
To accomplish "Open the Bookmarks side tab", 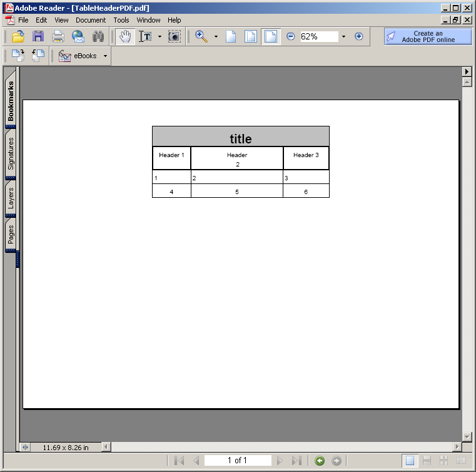I will (11, 101).
